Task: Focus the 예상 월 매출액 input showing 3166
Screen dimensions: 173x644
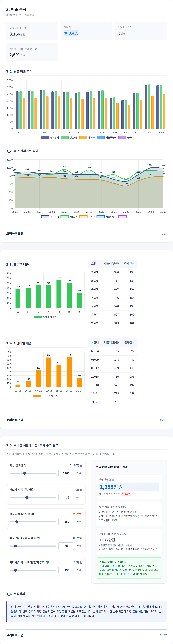Action: click(x=66, y=473)
